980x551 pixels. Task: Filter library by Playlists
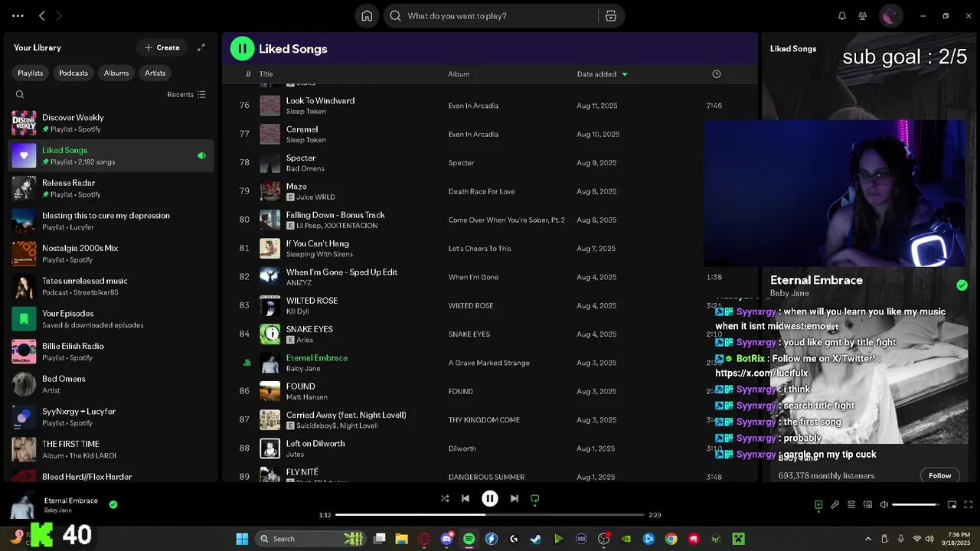tap(31, 73)
